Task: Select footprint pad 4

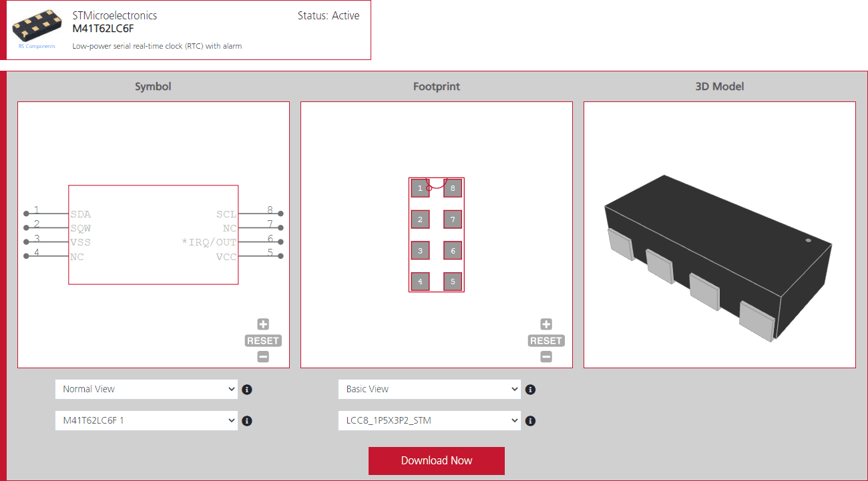Action: click(420, 282)
